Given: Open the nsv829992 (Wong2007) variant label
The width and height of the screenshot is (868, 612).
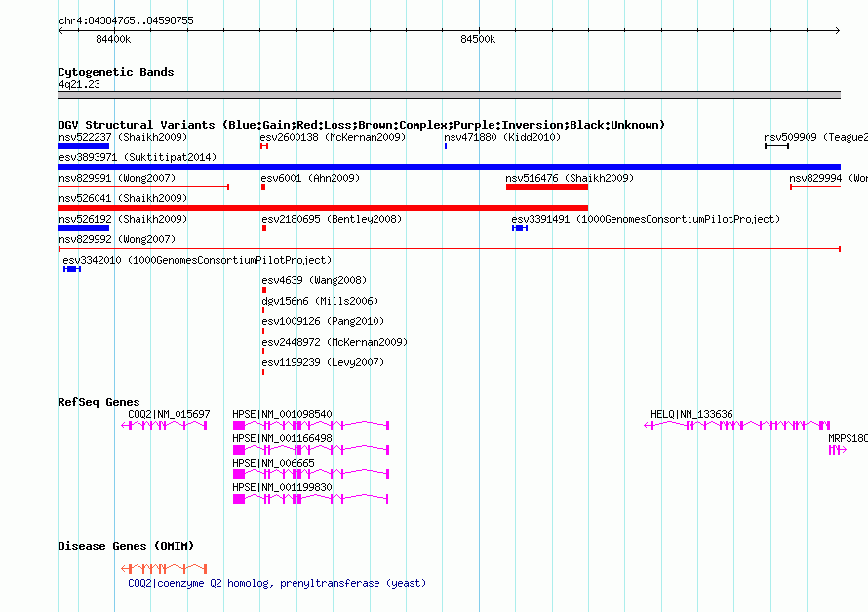Looking at the screenshot, I should pos(117,239).
